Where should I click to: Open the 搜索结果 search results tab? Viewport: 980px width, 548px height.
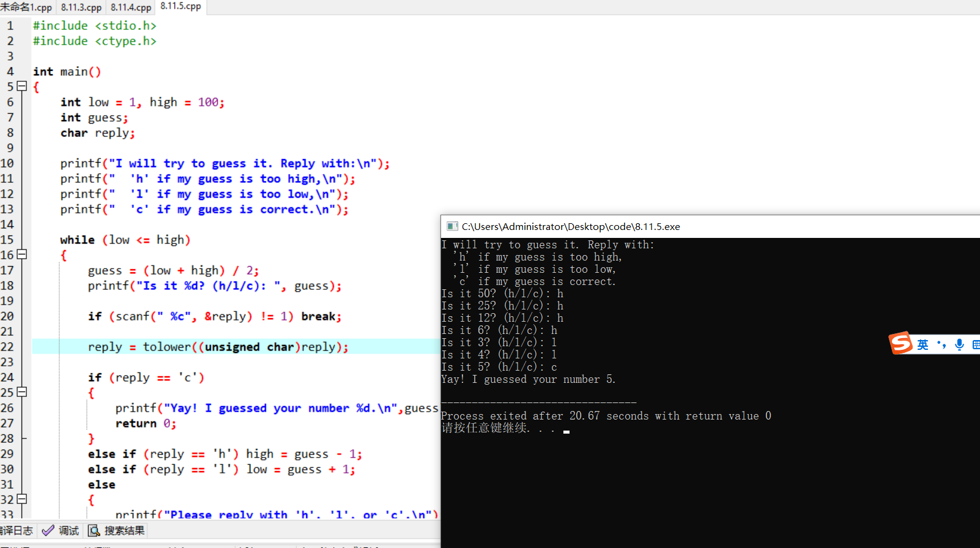[x=117, y=530]
